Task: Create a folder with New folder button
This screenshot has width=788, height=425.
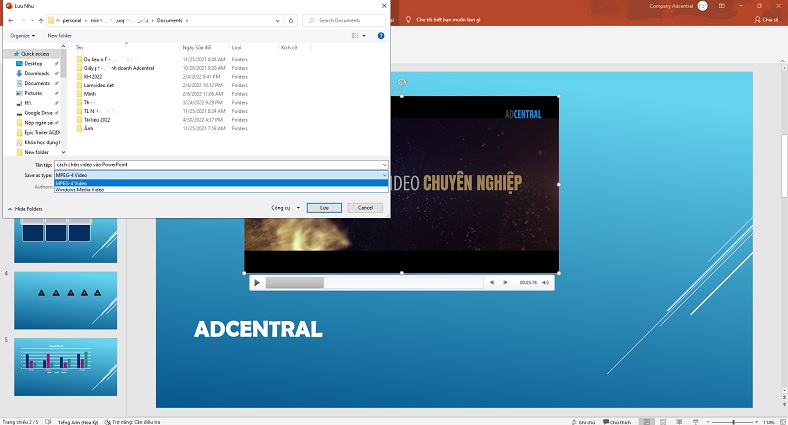Action: point(61,35)
